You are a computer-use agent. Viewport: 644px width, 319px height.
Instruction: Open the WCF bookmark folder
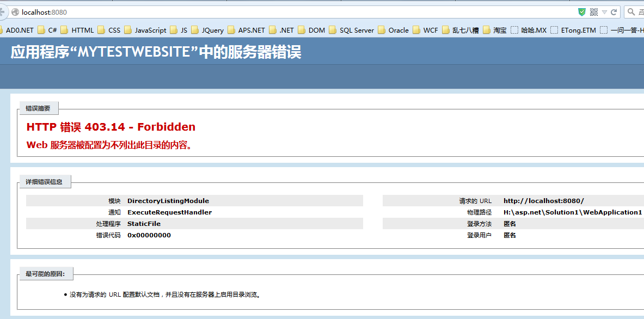426,30
